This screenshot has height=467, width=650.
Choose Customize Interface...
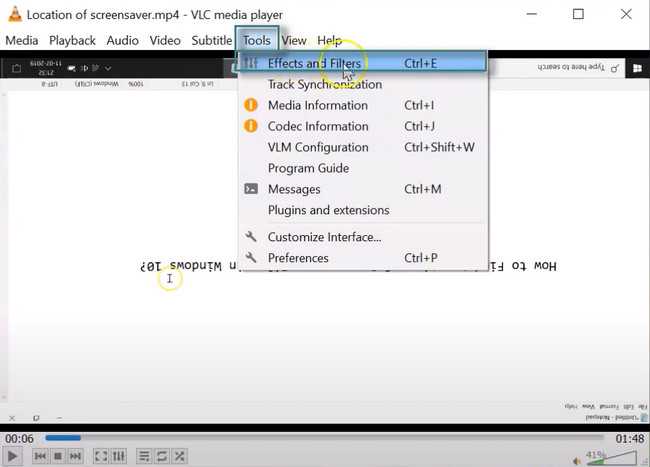pos(363,237)
